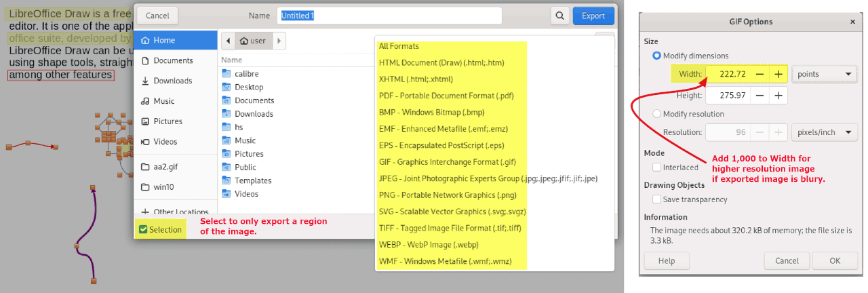
Task: Click the Width value field 222.72
Action: (x=728, y=74)
